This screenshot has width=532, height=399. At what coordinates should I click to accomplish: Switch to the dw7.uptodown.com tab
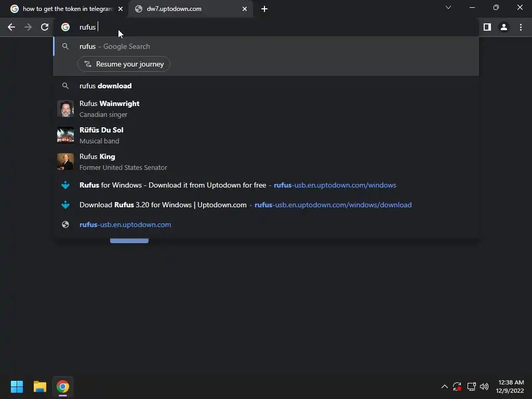coord(191,9)
